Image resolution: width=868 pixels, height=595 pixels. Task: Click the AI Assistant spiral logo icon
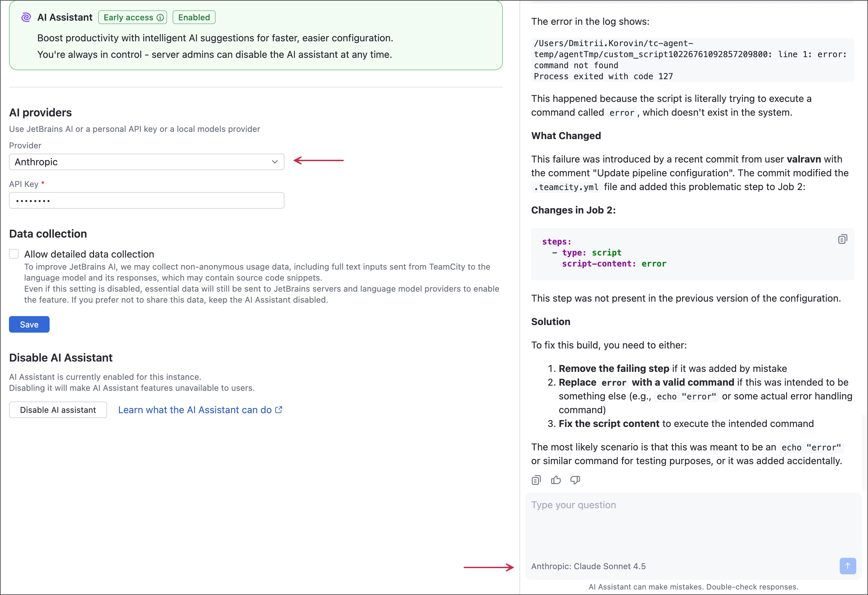pos(26,17)
